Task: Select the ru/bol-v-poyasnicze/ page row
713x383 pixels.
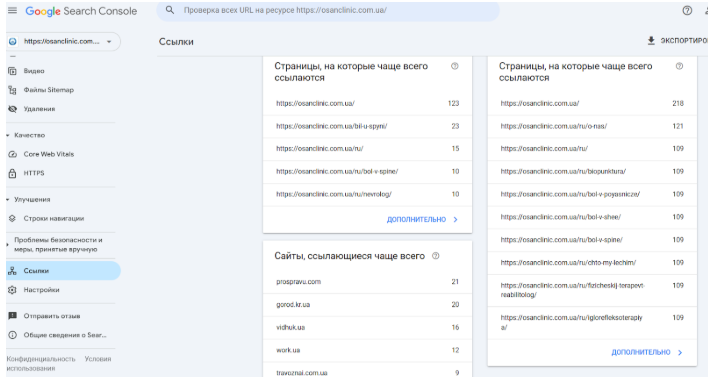Action: pyautogui.click(x=592, y=194)
